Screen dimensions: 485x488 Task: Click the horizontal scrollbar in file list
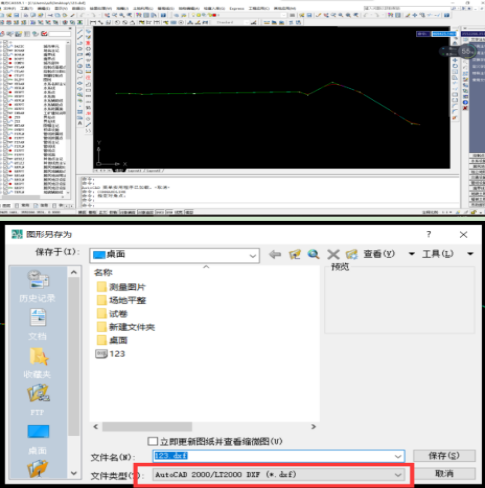(204, 427)
